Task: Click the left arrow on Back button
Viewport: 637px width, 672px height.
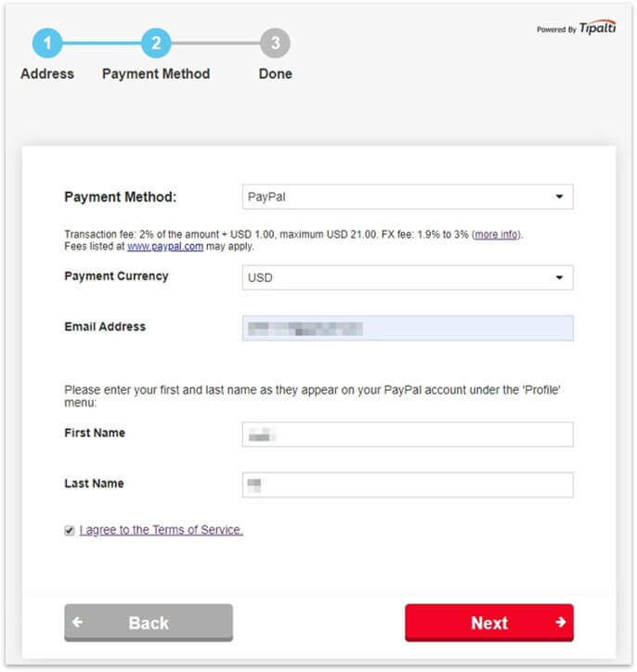Action: [78, 623]
